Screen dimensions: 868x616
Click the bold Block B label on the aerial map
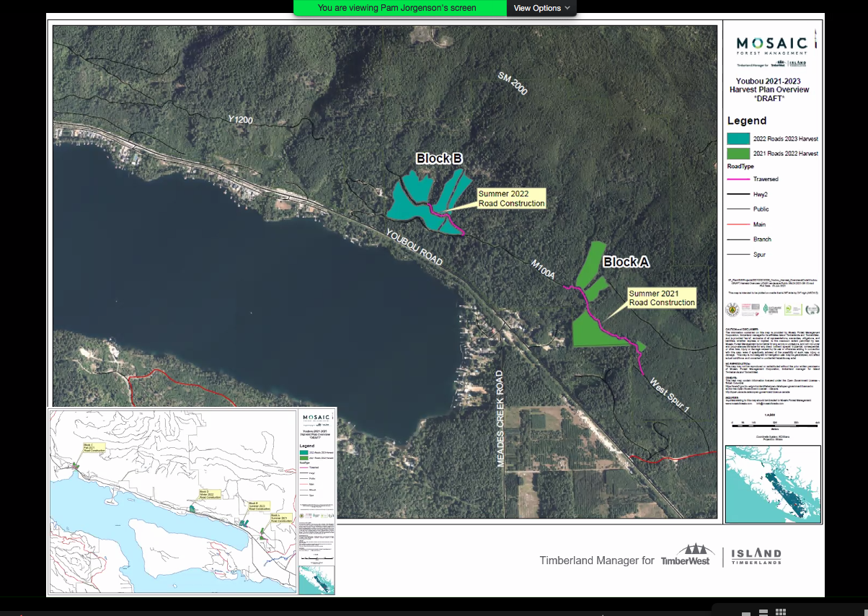pyautogui.click(x=438, y=158)
